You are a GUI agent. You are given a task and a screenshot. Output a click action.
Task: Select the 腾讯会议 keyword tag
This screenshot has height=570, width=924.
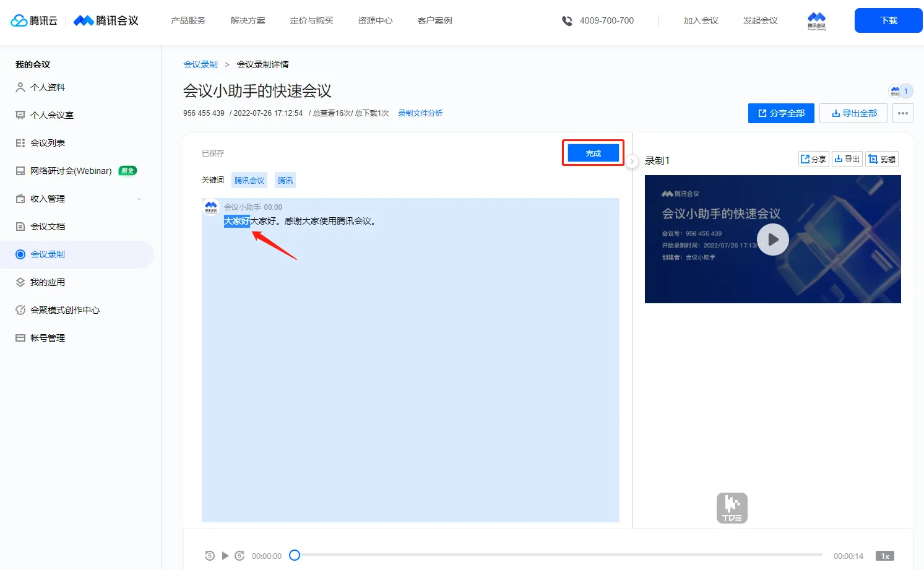(249, 180)
